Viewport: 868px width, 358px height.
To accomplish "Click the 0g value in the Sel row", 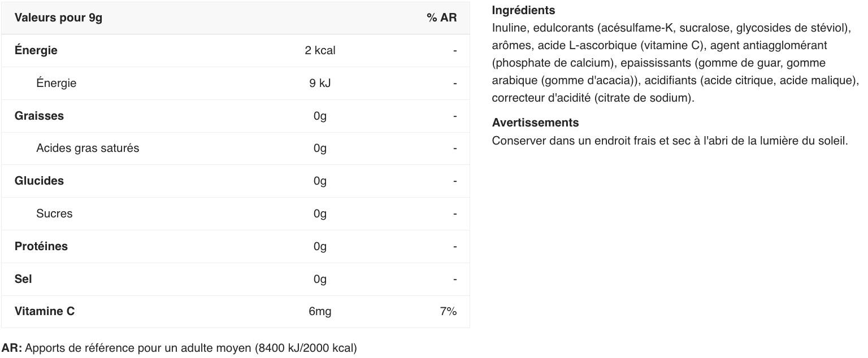I will tap(320, 279).
